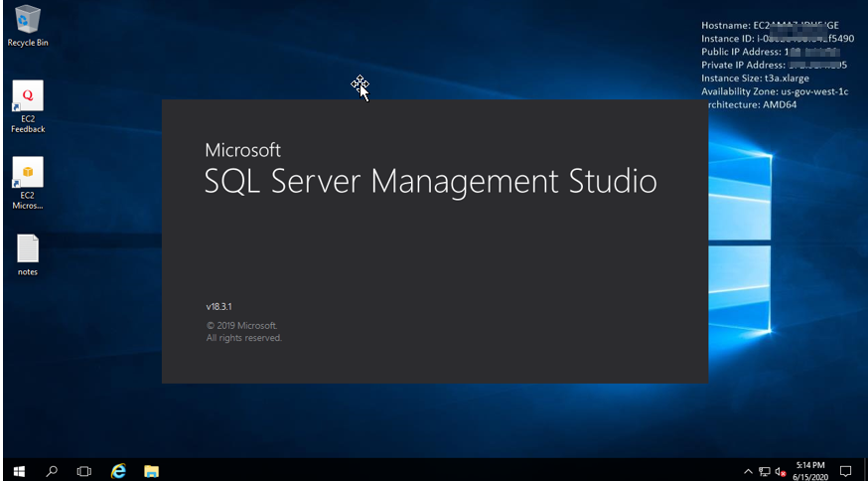Launch Internet Explorer from the taskbar

point(118,471)
